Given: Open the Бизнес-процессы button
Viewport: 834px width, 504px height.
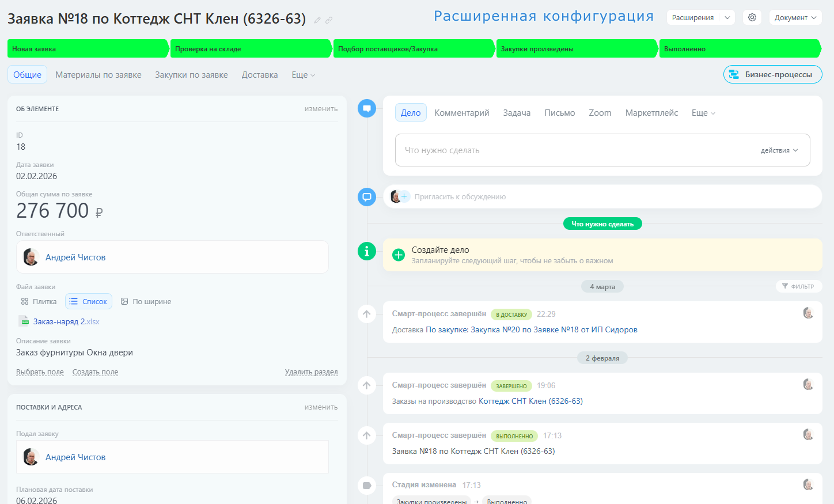Looking at the screenshot, I should [x=772, y=74].
